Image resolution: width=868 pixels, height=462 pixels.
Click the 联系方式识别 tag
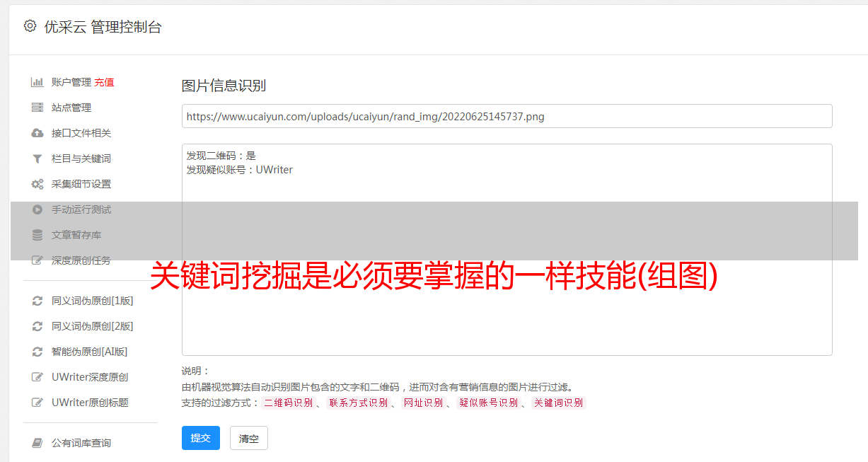pos(358,403)
